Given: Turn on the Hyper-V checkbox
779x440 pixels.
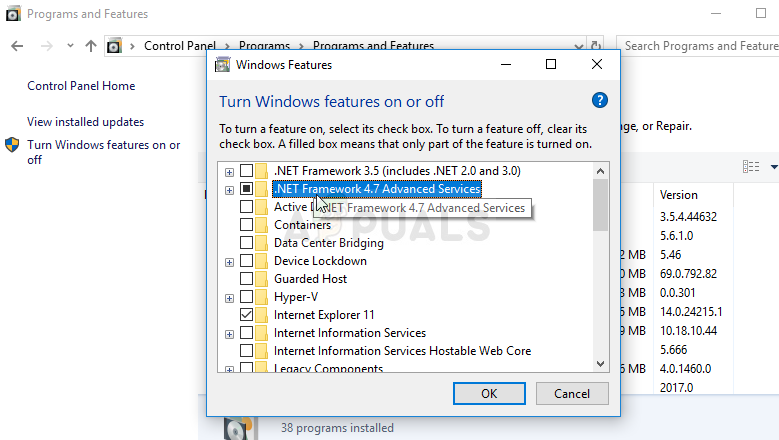Looking at the screenshot, I should click(x=246, y=297).
